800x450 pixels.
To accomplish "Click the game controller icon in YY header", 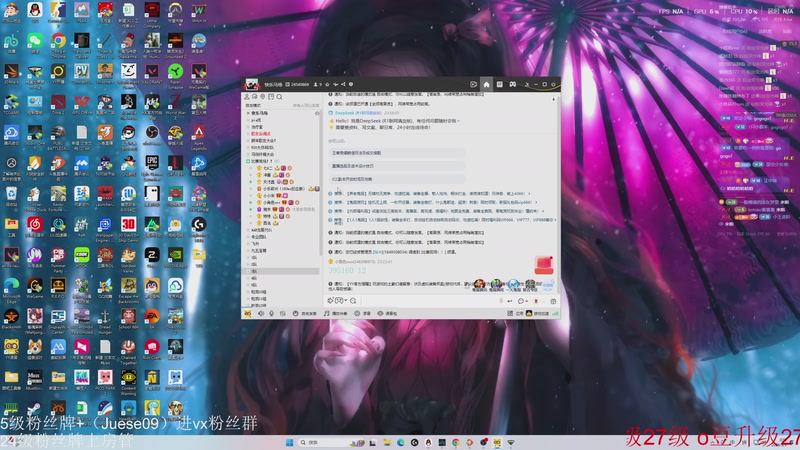I will [x=513, y=84].
